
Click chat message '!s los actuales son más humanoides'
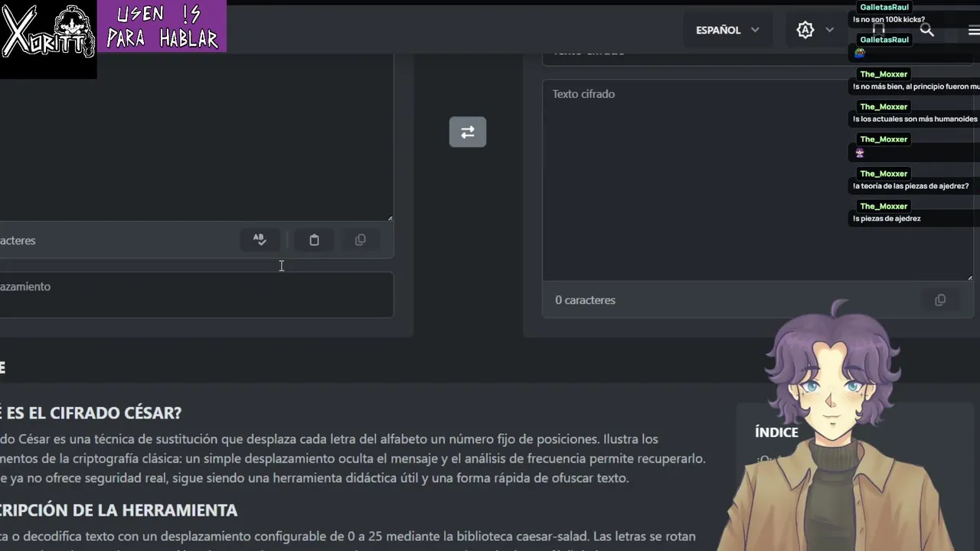point(915,119)
